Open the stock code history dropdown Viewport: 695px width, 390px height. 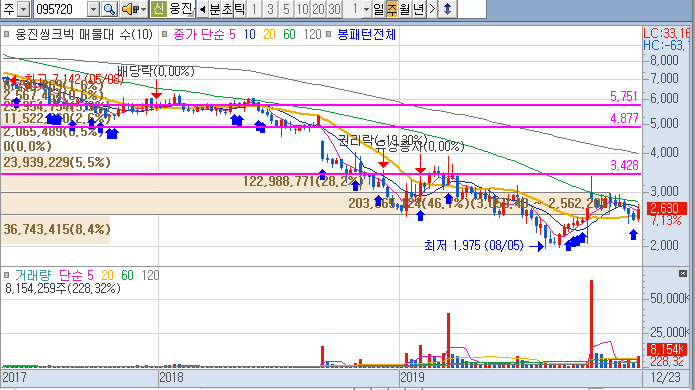click(x=93, y=9)
